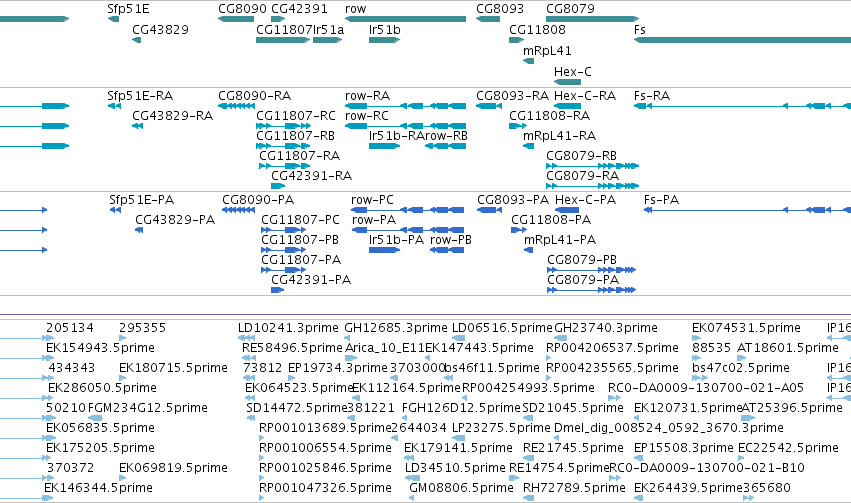Image resolution: width=851 pixels, height=503 pixels.
Task: Select EST label bs47c02.5prime
Action: (741, 368)
